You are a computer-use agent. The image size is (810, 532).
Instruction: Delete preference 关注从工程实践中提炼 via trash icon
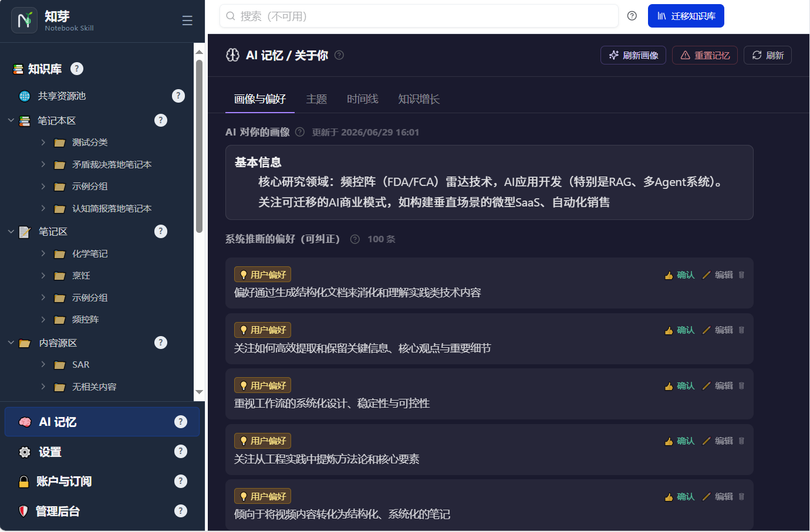[741, 441]
